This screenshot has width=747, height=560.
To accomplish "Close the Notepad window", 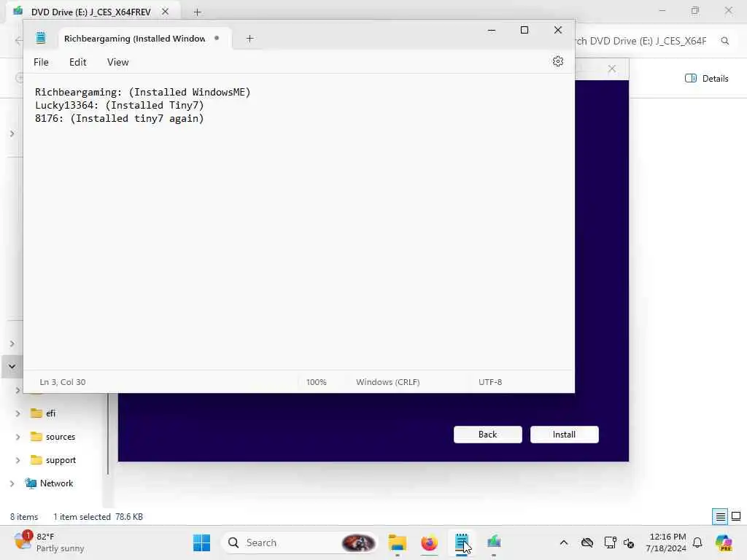I will point(558,30).
